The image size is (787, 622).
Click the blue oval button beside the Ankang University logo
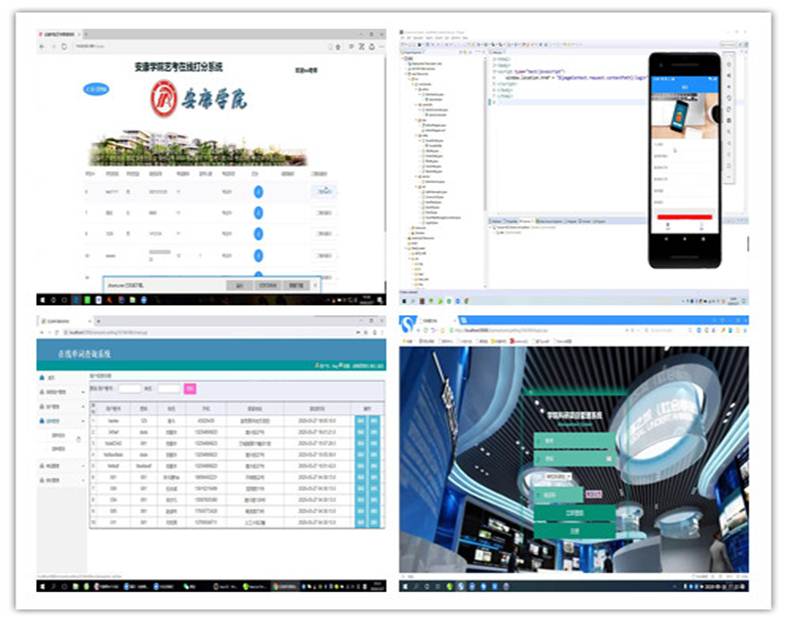[x=96, y=89]
